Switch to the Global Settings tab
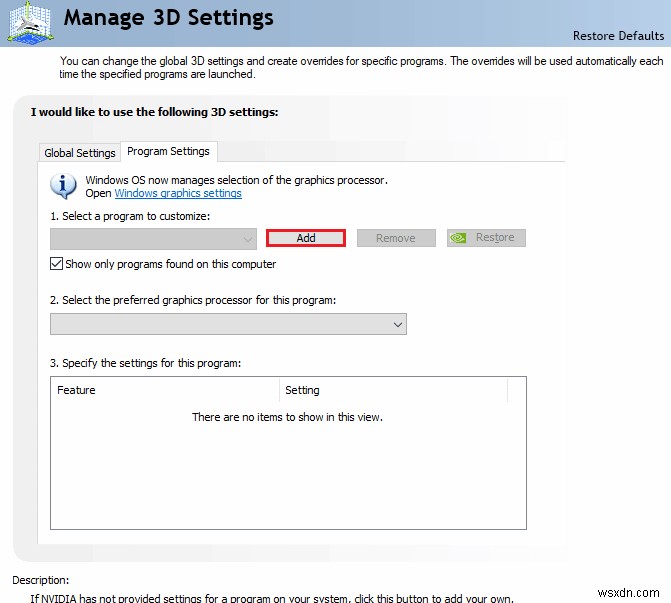Viewport: 671px width, 603px height. (80, 153)
